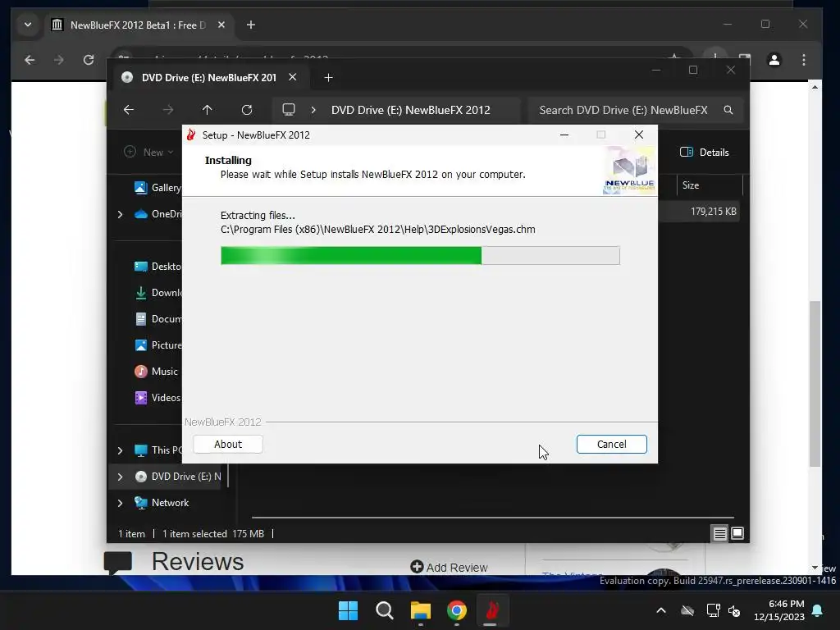Expand the DVD Drive (E:) tree node
The image size is (840, 630).
[x=120, y=477]
